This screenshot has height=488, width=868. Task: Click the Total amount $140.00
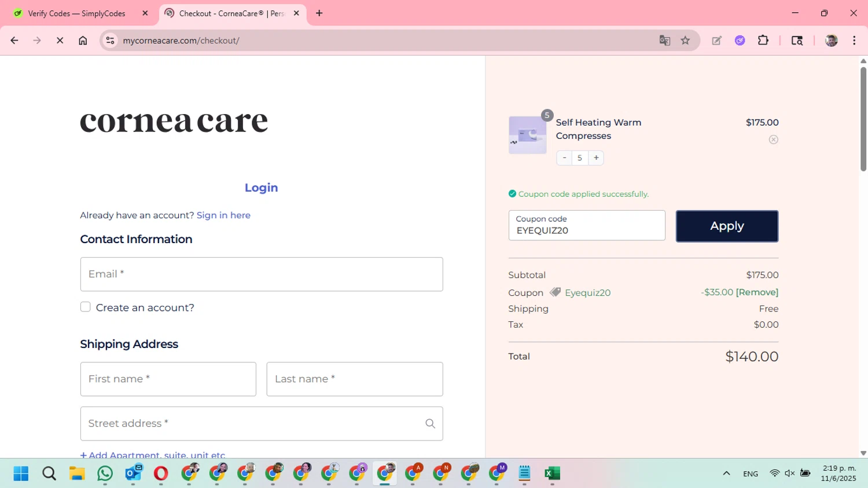(752, 357)
